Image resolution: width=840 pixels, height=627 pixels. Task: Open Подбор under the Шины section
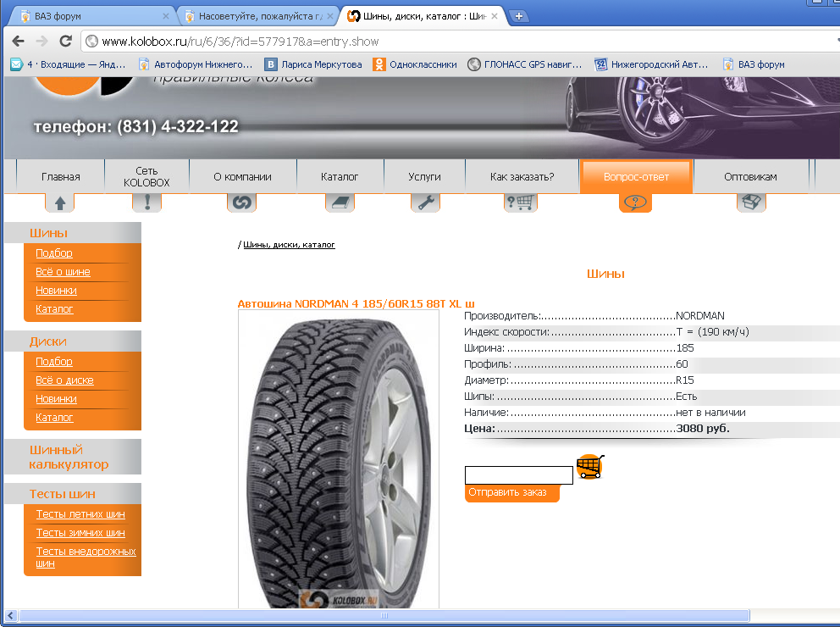click(x=54, y=253)
